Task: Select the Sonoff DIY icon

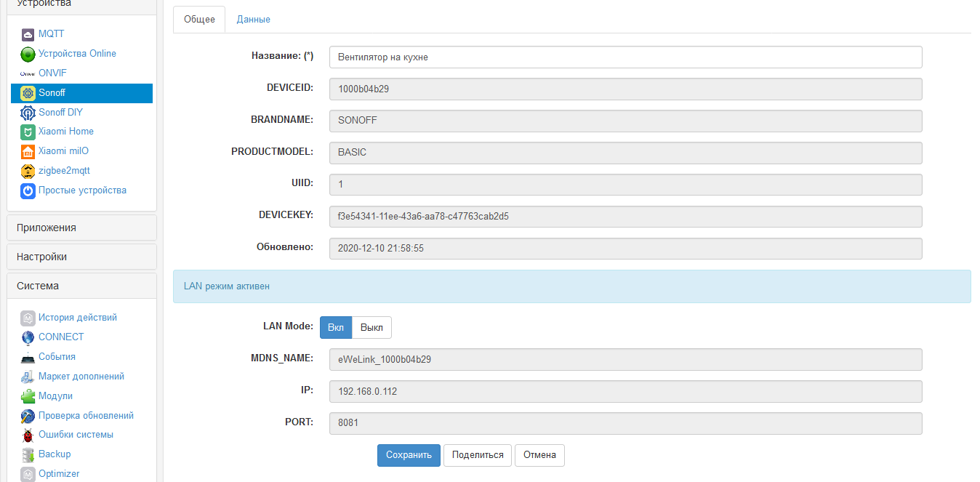Action: [27, 113]
